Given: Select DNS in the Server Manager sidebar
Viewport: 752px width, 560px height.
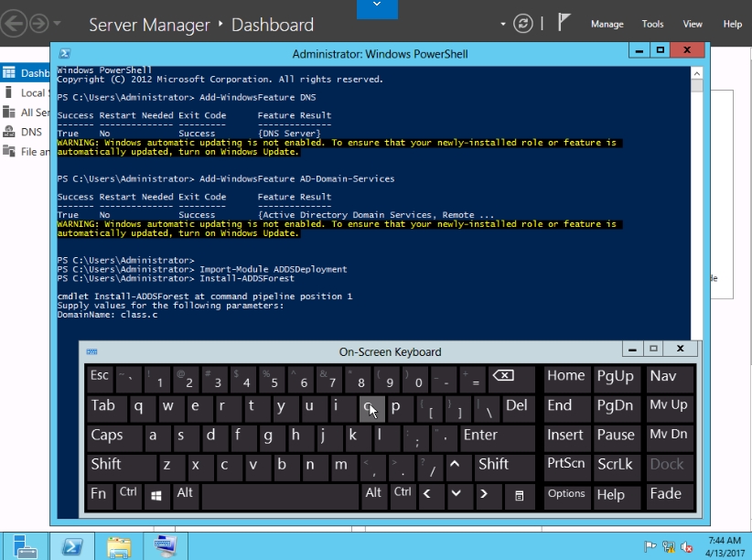Looking at the screenshot, I should (31, 132).
